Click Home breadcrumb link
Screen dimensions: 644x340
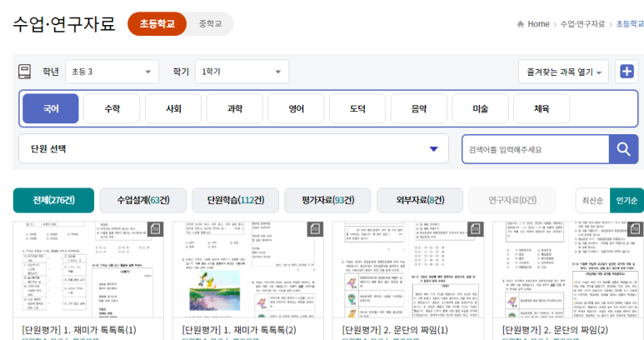(538, 24)
